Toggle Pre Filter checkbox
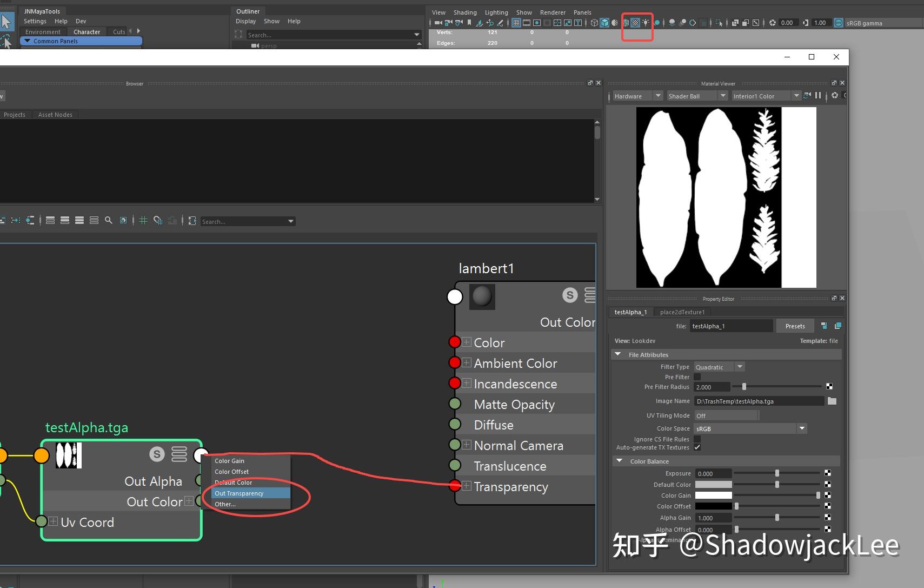 point(697,377)
